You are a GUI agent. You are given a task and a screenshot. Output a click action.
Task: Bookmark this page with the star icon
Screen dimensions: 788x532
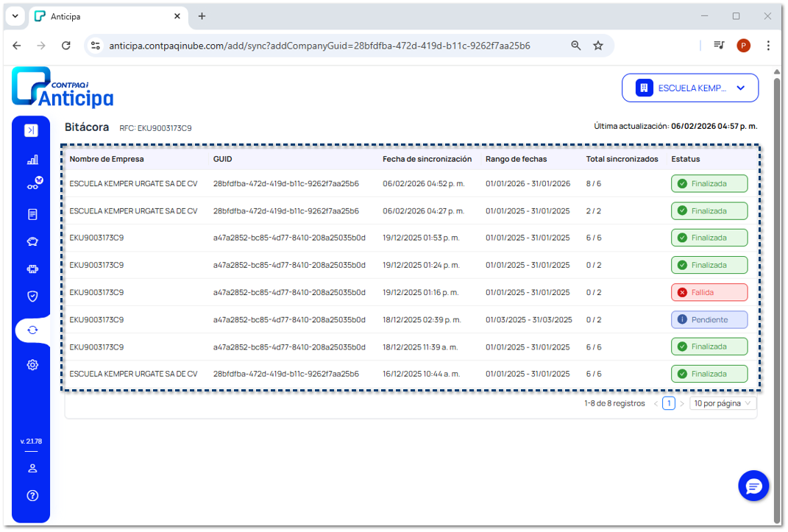point(598,46)
